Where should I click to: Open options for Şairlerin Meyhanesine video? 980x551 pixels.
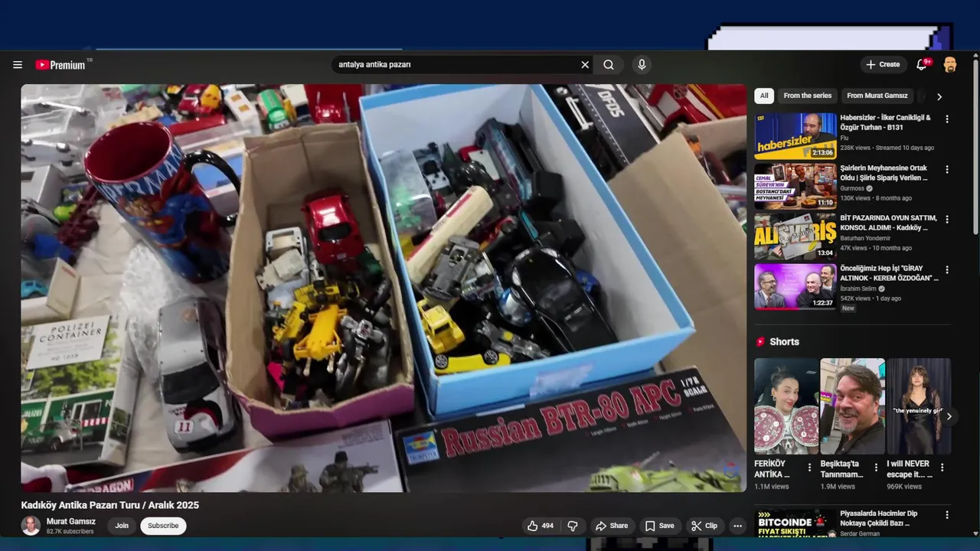click(947, 169)
